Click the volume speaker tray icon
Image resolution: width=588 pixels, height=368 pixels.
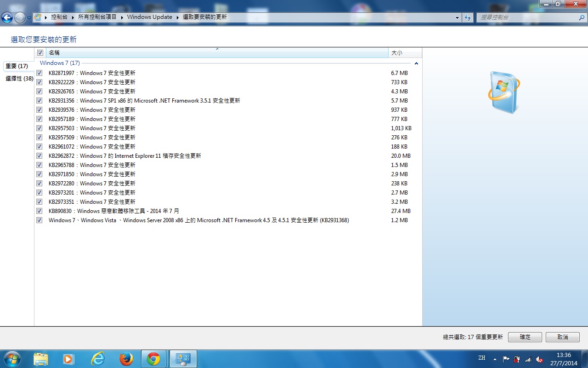coord(540,359)
